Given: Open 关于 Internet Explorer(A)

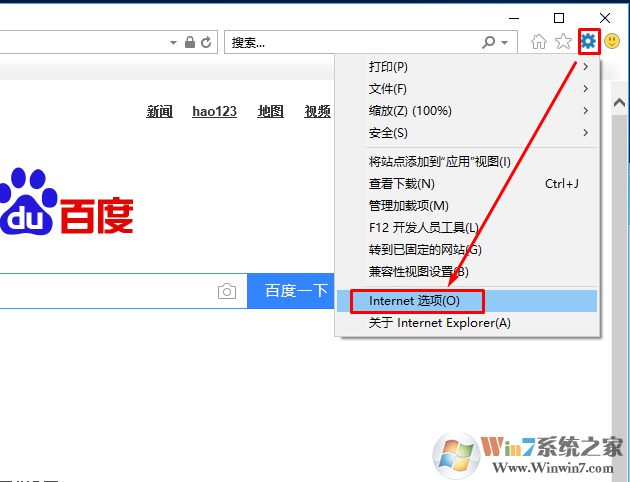Looking at the screenshot, I should [x=467, y=323].
